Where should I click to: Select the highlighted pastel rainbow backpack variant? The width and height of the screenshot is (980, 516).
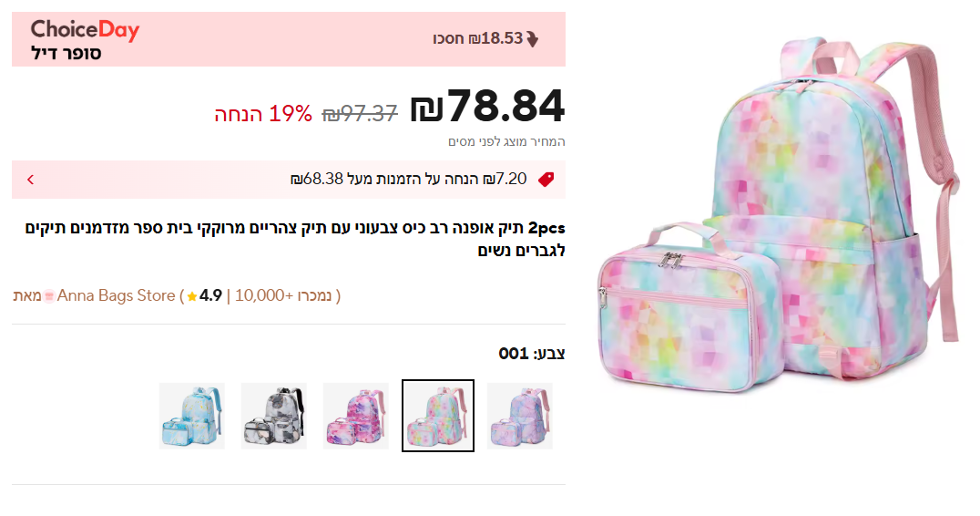438,416
